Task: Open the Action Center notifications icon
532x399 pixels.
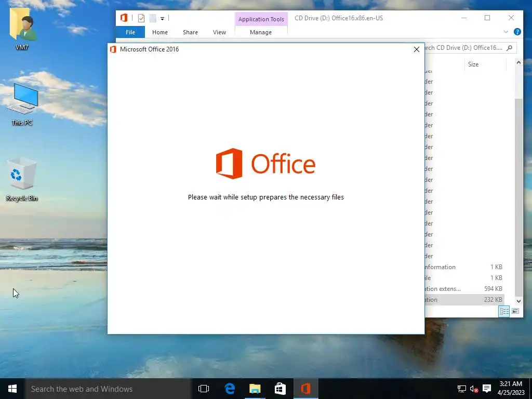Action: pos(487,389)
